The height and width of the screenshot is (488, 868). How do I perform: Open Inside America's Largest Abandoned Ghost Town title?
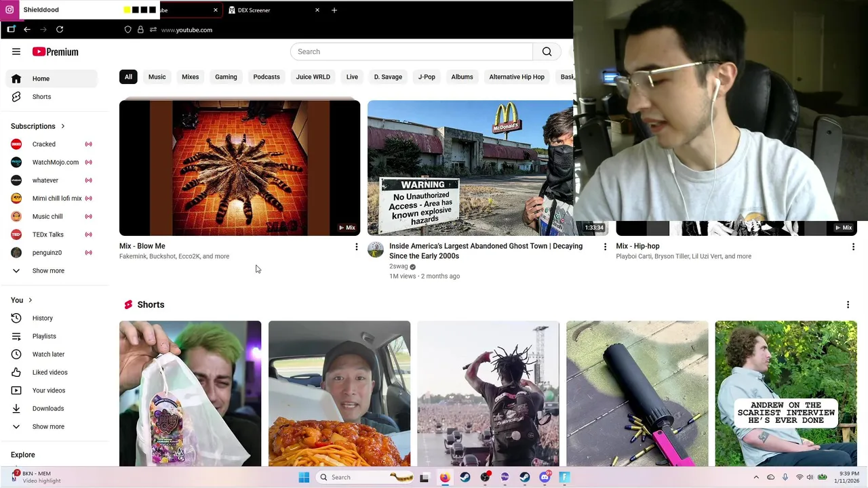[486, 251]
